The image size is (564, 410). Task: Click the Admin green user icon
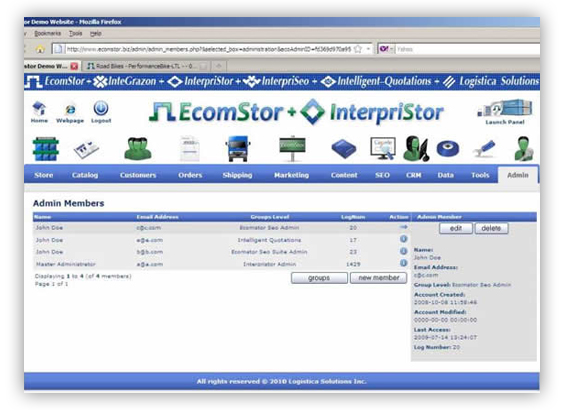(x=523, y=148)
